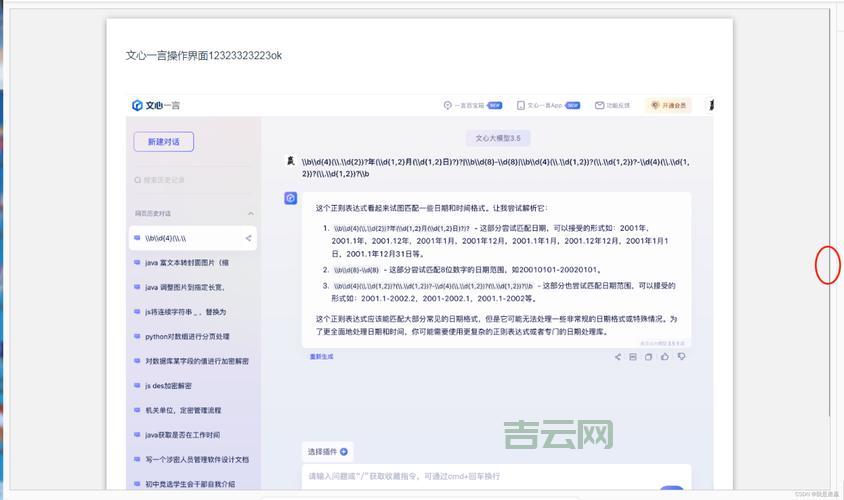Click 重新生成 to regenerate the answer
This screenshot has width=844, height=500.
coord(321,357)
